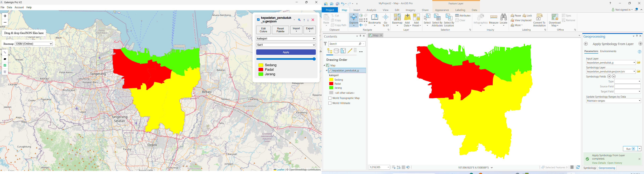Click the blue Apply button
The height and width of the screenshot is (174, 644).
286,52
